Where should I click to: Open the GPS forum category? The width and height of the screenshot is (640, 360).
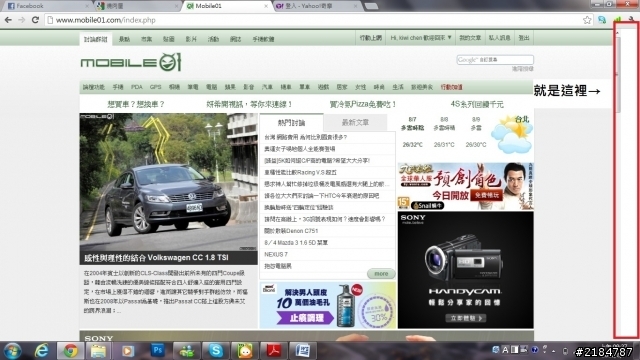click(156, 87)
